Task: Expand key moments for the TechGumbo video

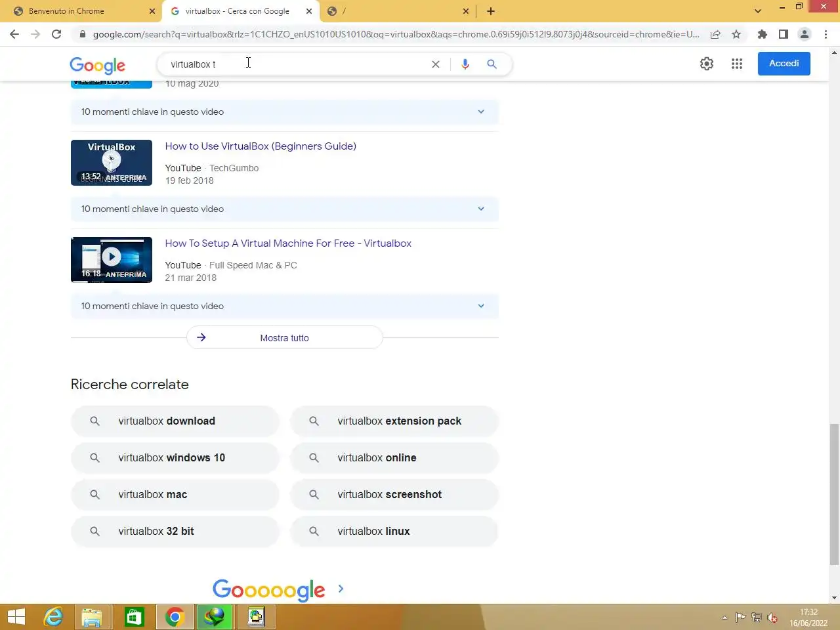Action: coord(284,209)
